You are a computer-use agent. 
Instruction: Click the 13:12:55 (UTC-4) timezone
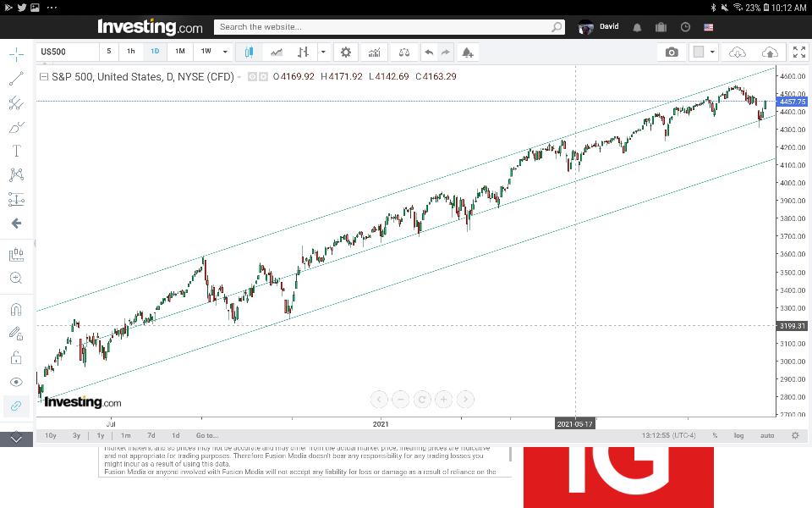tap(668, 435)
